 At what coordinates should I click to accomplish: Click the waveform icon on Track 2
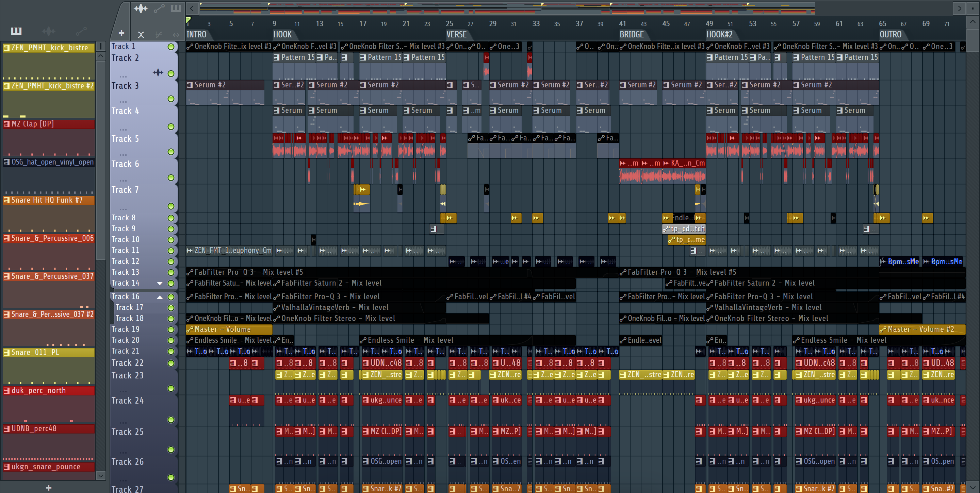[158, 72]
